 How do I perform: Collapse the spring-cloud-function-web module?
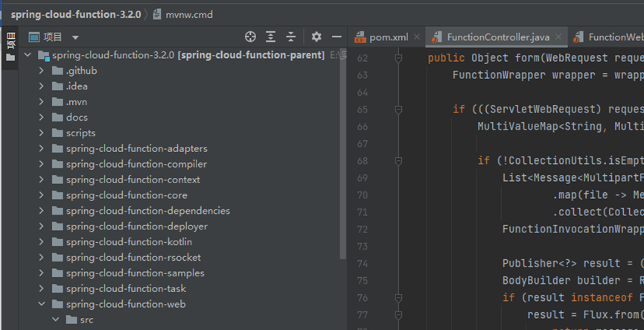[x=42, y=304]
